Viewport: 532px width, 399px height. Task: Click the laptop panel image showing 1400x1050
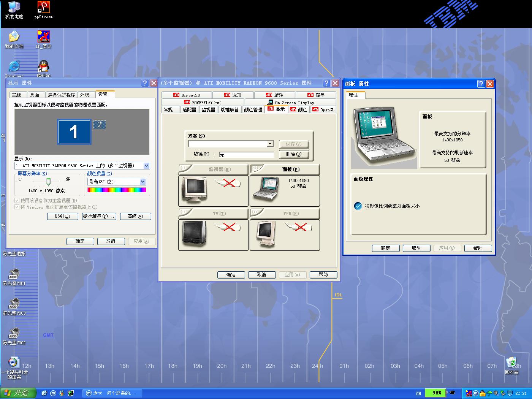[x=265, y=189]
